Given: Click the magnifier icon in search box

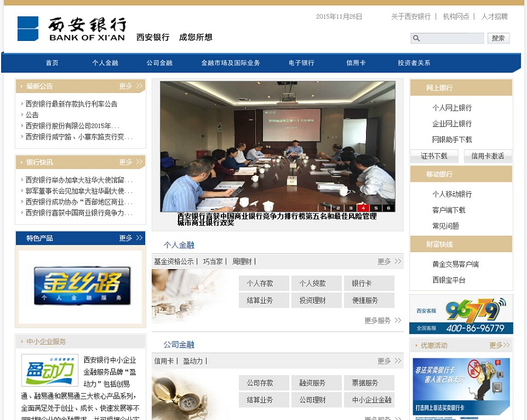Looking at the screenshot, I should click(x=416, y=38).
